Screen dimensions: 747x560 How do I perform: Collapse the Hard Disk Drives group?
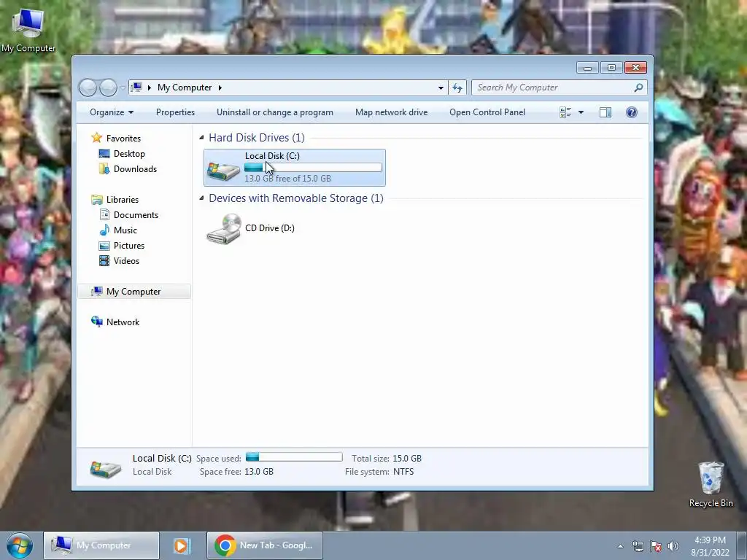[x=201, y=138]
